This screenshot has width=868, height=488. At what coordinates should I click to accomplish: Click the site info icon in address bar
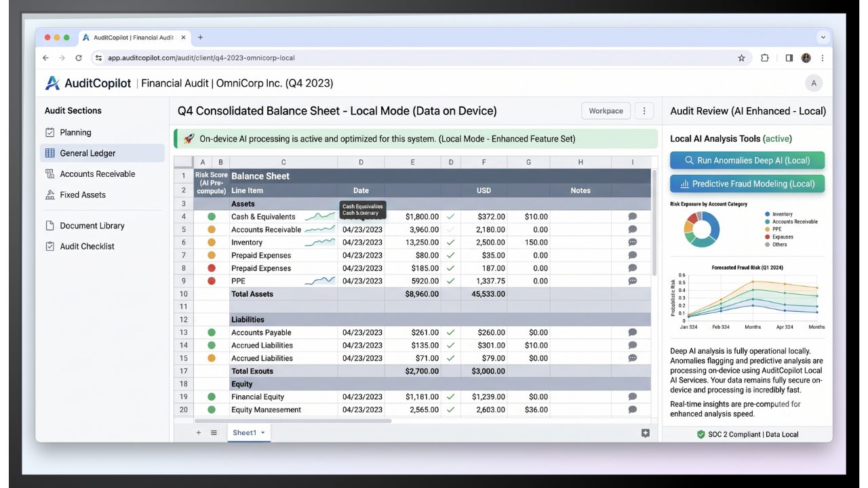pyautogui.click(x=98, y=58)
